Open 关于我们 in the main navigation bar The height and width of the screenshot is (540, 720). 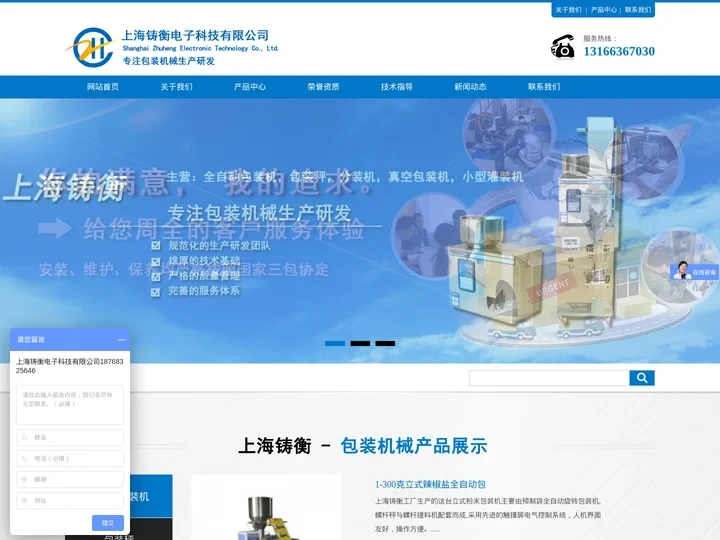click(x=176, y=87)
